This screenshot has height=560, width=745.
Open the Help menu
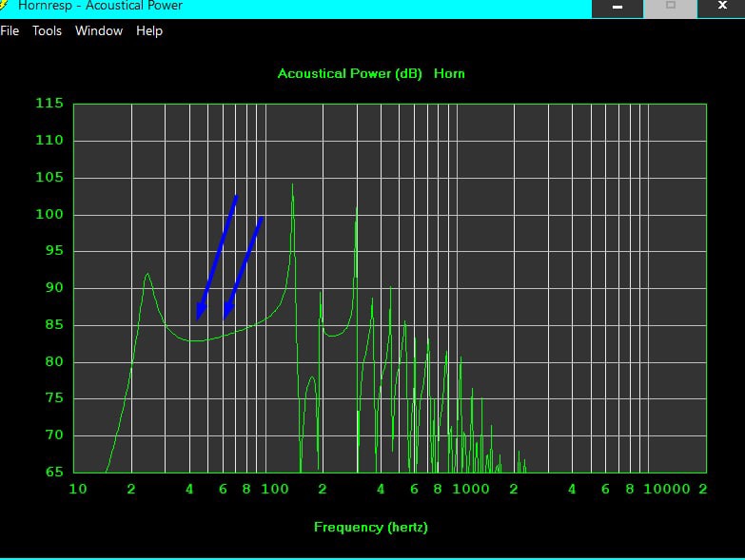pos(149,30)
